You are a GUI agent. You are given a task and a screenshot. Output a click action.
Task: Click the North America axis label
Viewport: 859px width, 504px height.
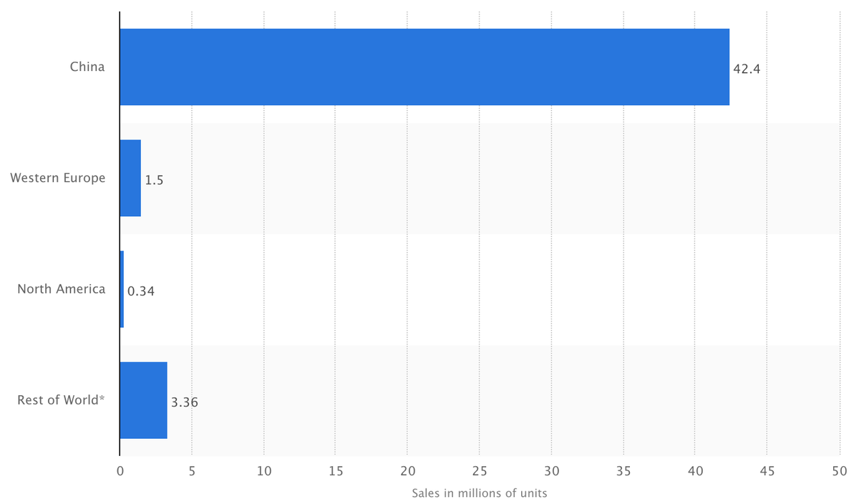[x=62, y=289]
